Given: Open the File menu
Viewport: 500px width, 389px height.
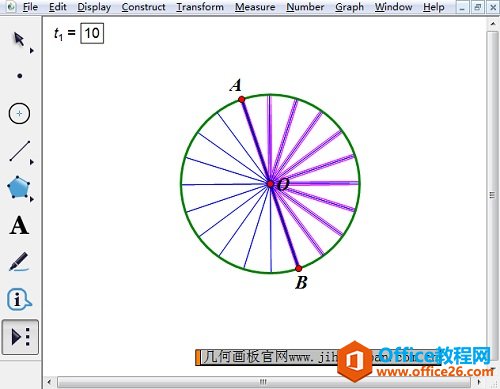Looking at the screenshot, I should point(30,7).
